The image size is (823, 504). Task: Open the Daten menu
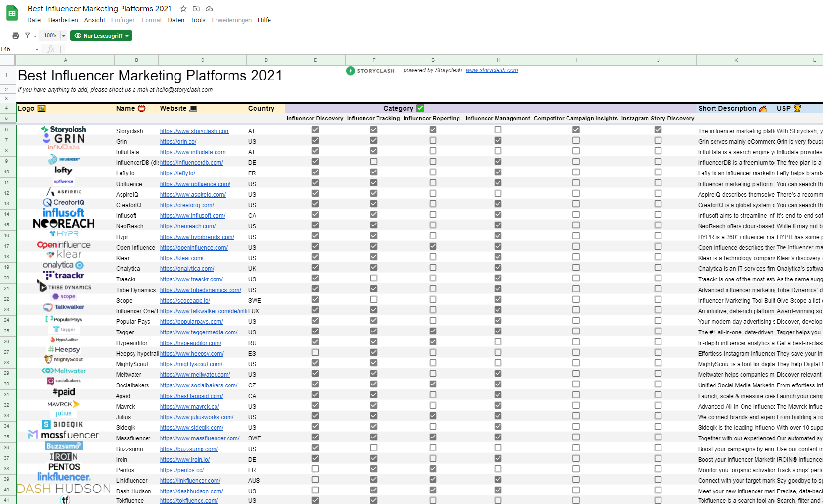pyautogui.click(x=176, y=20)
